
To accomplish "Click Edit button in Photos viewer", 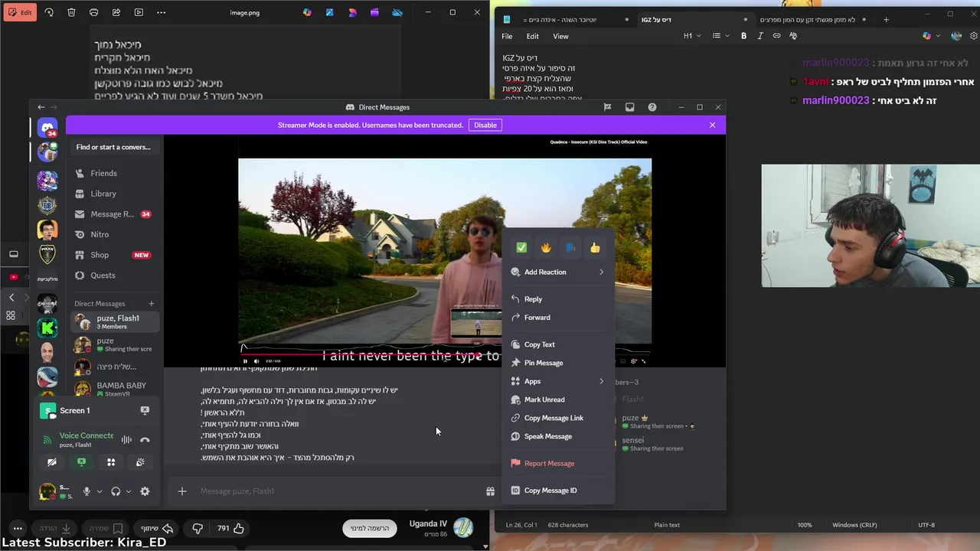I will click(x=18, y=12).
